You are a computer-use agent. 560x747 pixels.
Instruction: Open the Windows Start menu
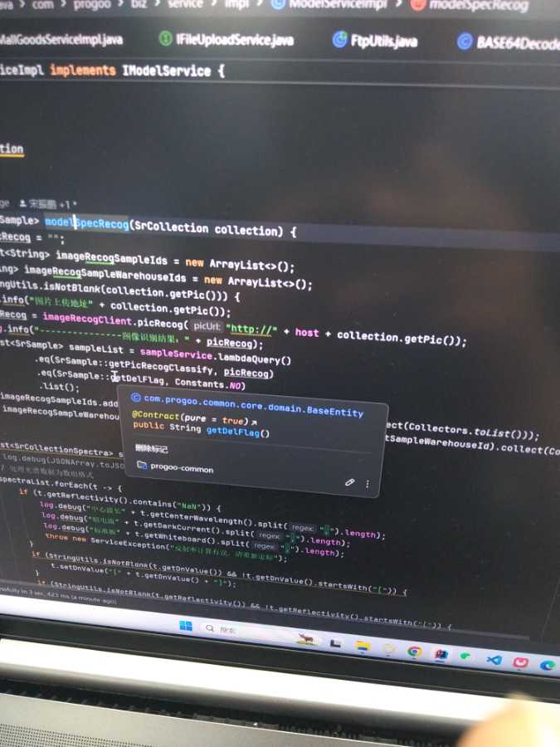[187, 626]
